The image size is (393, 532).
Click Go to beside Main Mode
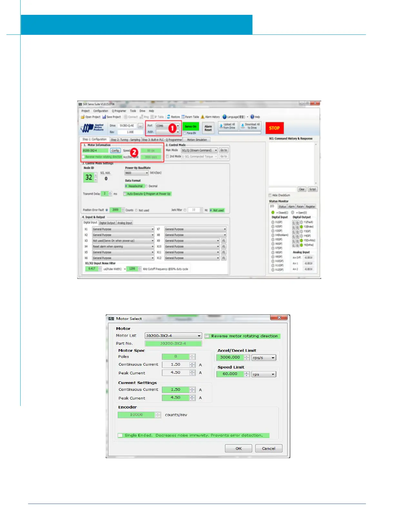coord(224,150)
